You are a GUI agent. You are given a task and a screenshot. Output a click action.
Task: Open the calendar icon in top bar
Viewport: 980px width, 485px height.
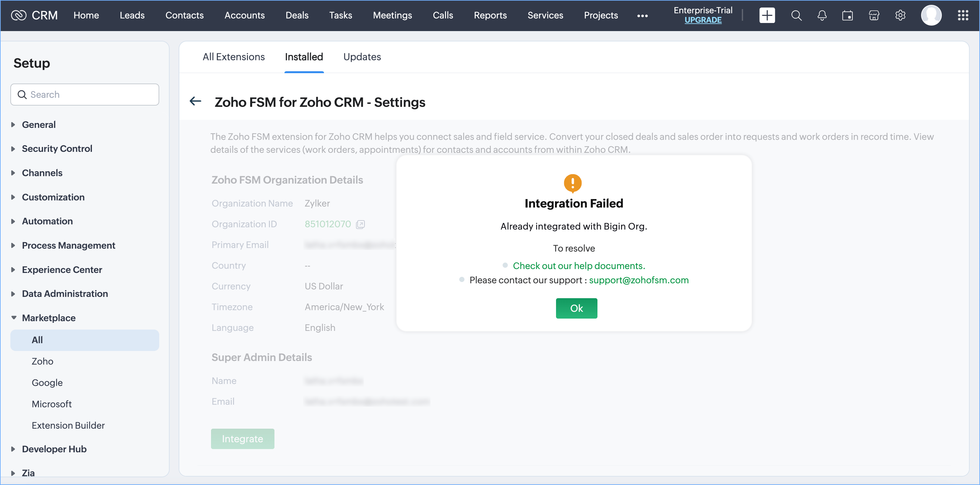[x=847, y=15]
